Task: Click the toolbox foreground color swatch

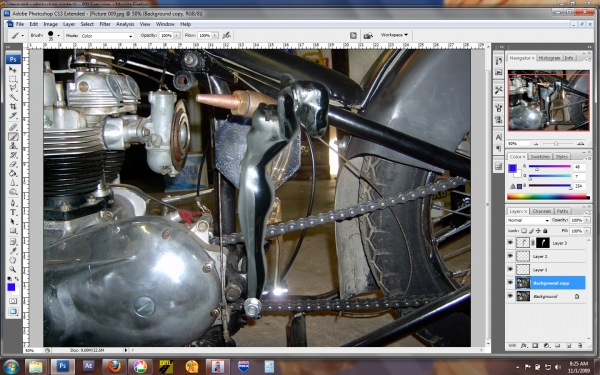Action: point(11,287)
